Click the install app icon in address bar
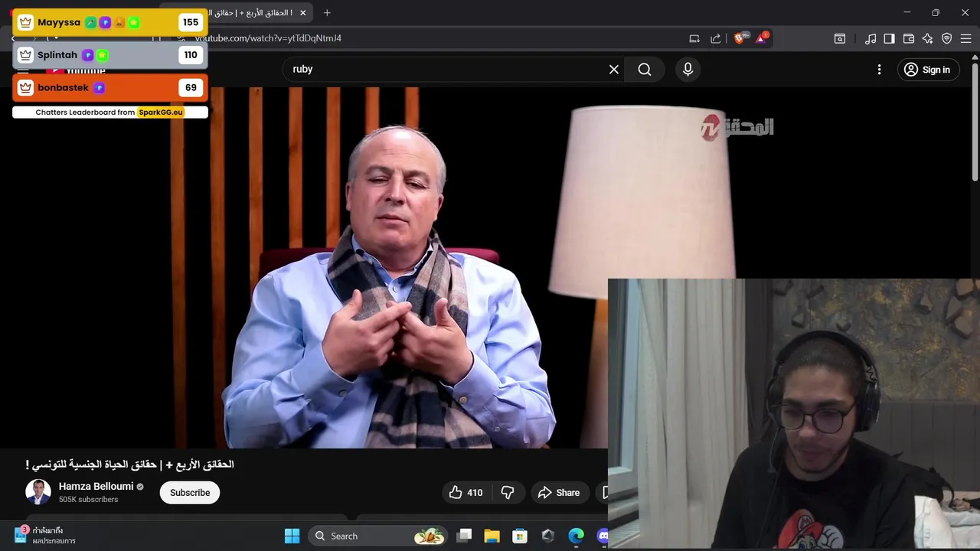Image resolution: width=980 pixels, height=551 pixels. (694, 38)
